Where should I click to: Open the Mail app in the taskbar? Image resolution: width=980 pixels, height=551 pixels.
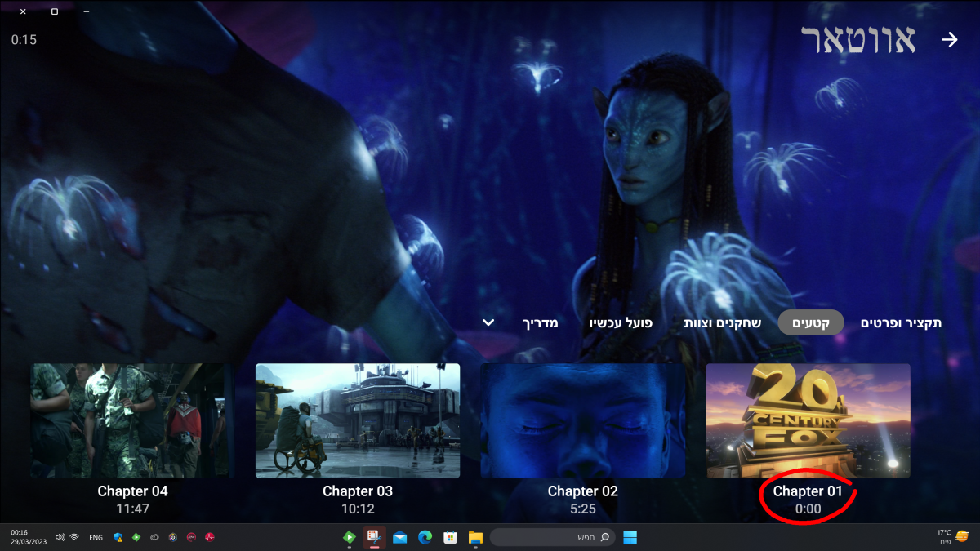tap(399, 537)
